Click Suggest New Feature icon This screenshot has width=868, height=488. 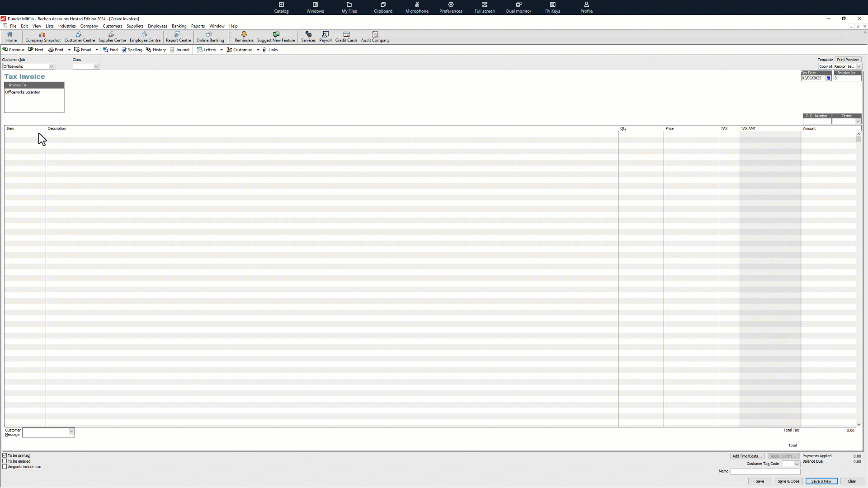tap(276, 37)
